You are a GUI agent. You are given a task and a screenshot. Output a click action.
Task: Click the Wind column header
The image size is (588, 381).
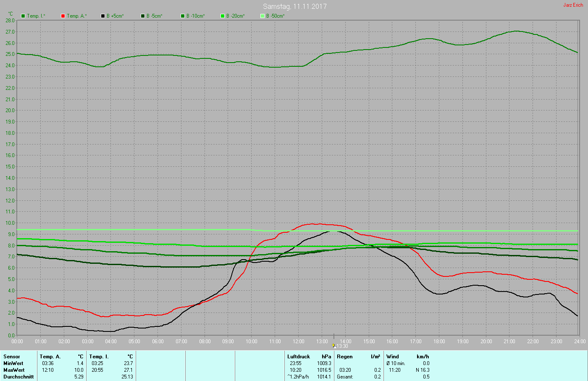[x=393, y=357]
